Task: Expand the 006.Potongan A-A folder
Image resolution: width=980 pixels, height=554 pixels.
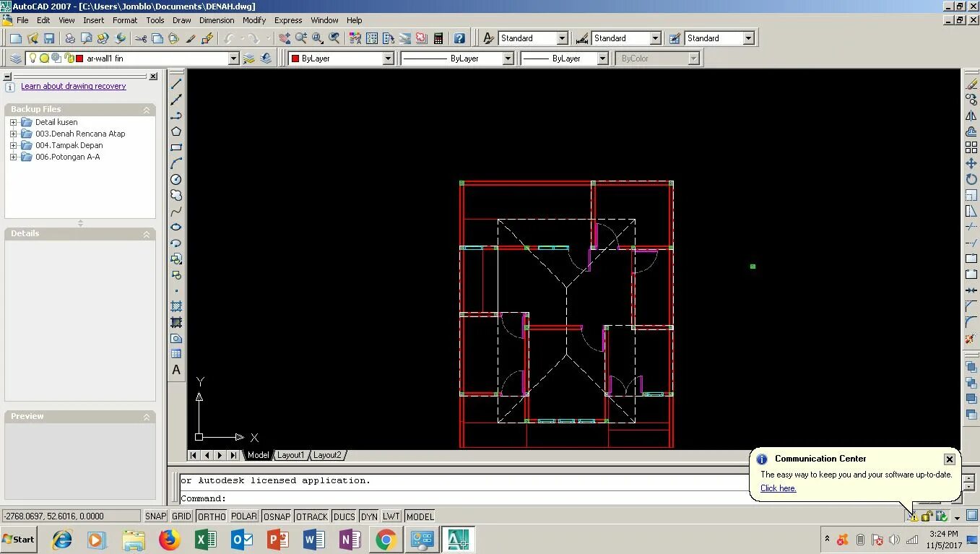Action: 13,157
